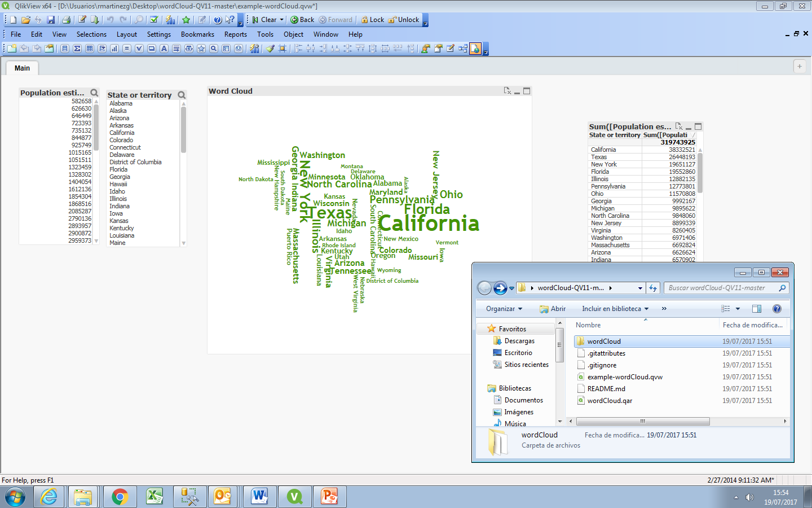Click the Create Chart icon in the design toolbar
The width and height of the screenshot is (812, 508).
pyautogui.click(x=114, y=49)
